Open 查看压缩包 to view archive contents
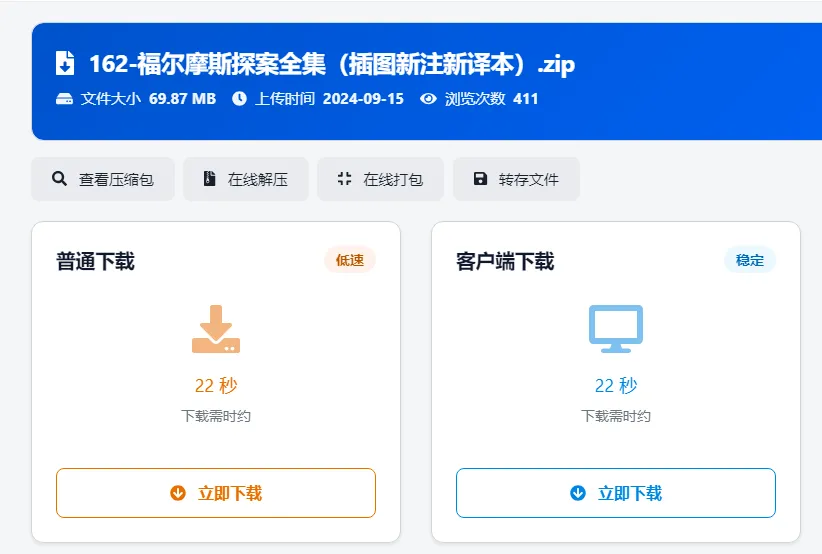 click(x=103, y=179)
